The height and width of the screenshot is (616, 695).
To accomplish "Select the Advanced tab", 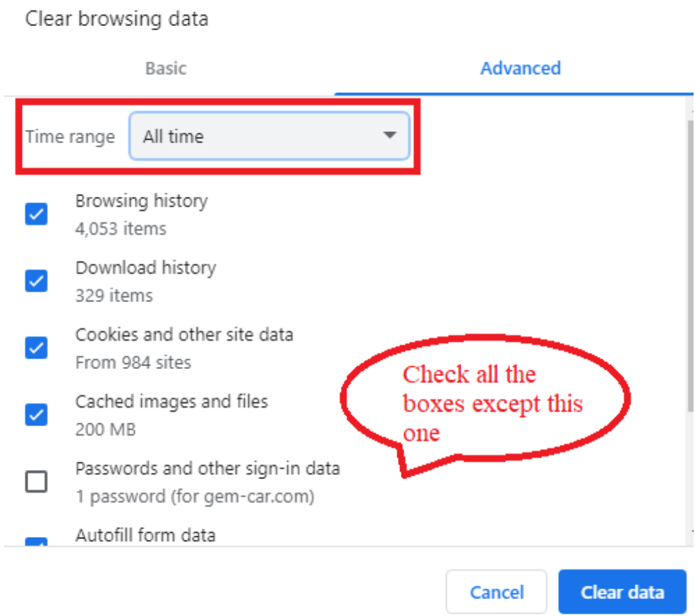I will tap(520, 68).
